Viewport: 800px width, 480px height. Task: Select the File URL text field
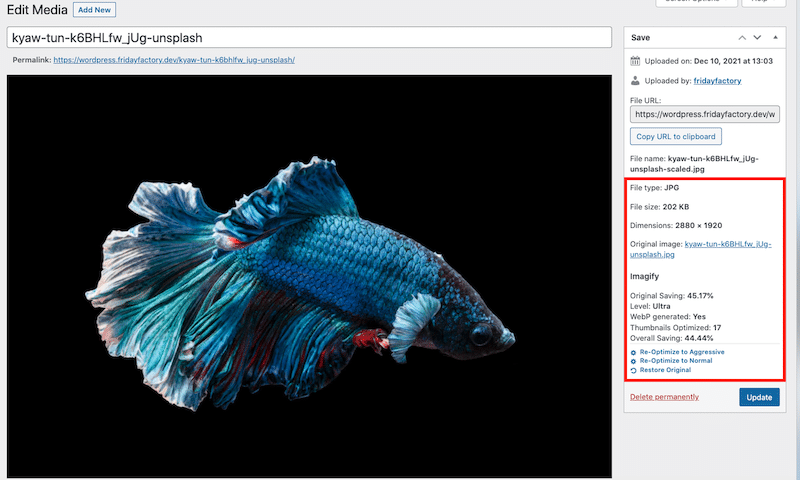click(x=705, y=114)
